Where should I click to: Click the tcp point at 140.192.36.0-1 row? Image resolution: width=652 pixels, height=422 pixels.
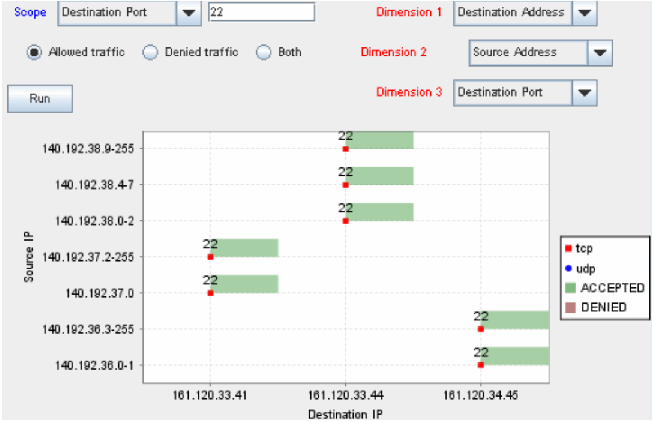(481, 365)
